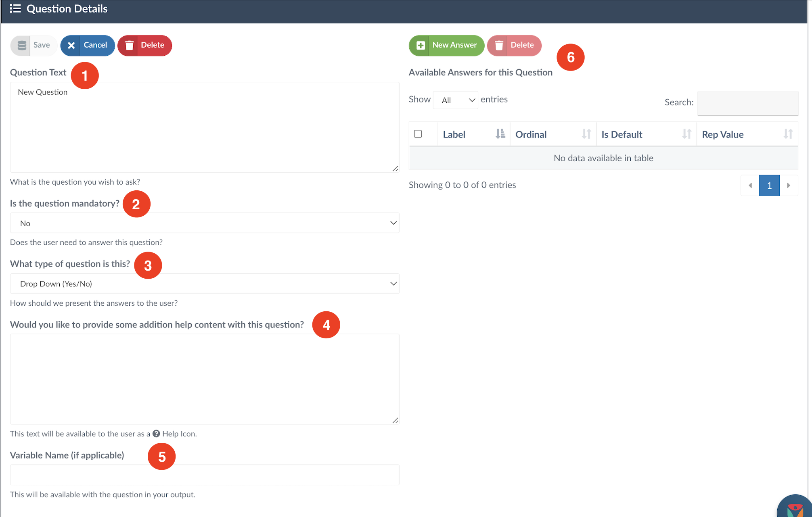Screen dimensions: 812x517
Task: Sort by Rep Value column arrows
Action: [x=787, y=134]
